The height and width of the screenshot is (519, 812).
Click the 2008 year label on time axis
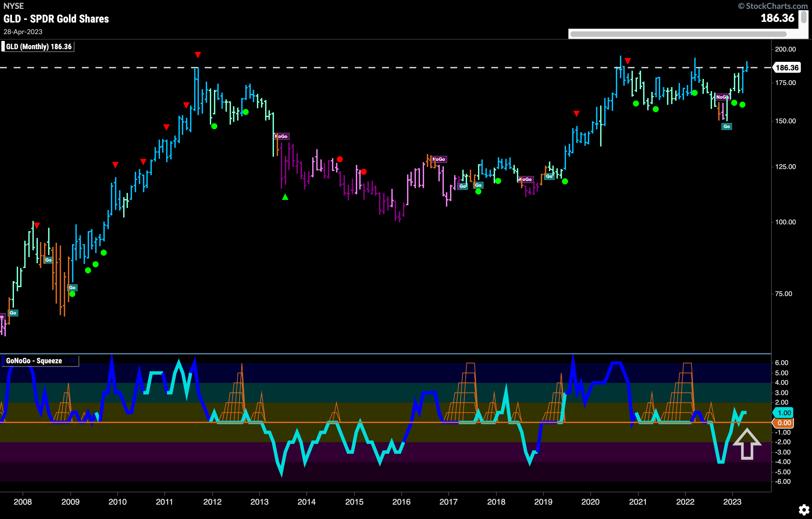23,502
